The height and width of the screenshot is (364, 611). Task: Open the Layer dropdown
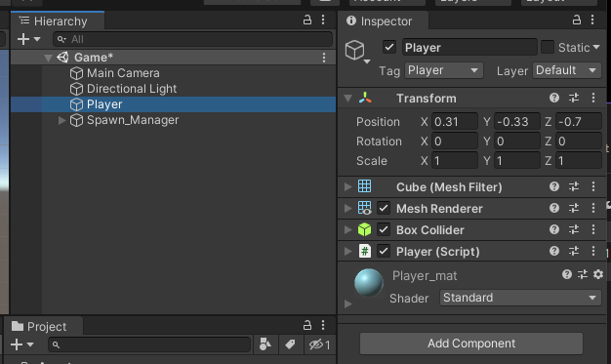566,70
